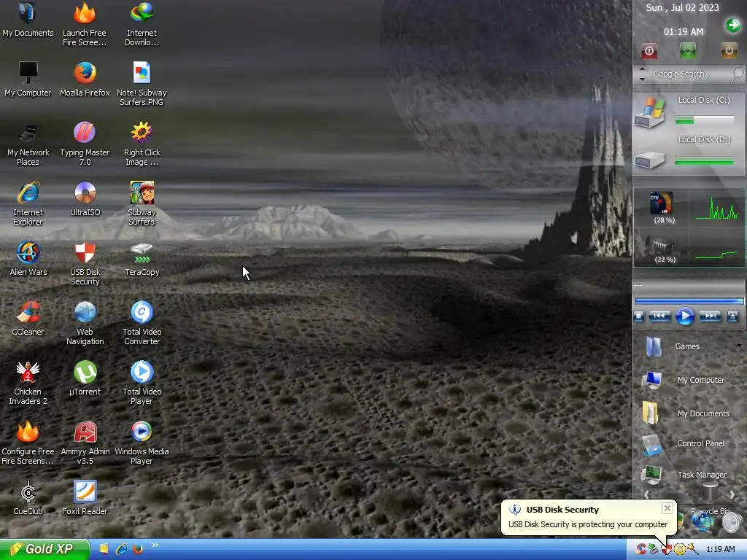This screenshot has height=560, width=747.
Task: Expand the Quick Launch overflow chevron
Action: [155, 545]
